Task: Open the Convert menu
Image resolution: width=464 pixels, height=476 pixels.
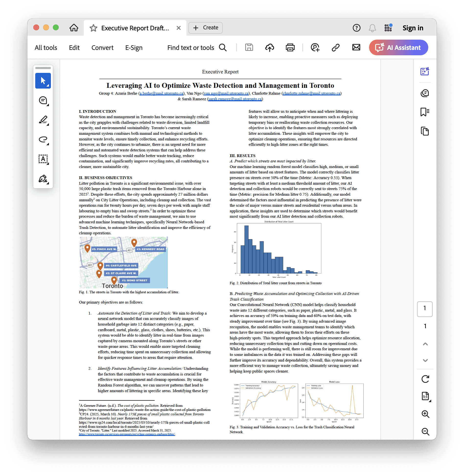Action: [102, 47]
